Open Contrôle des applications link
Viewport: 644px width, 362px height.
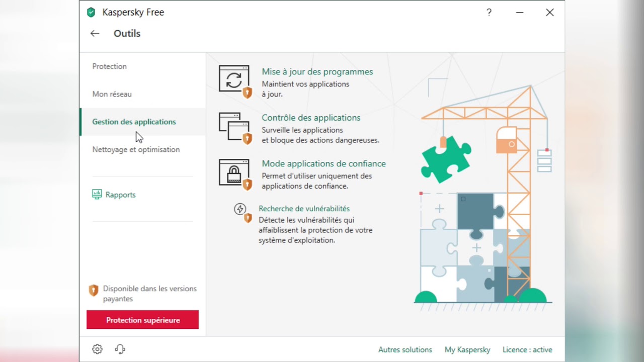[x=311, y=118]
